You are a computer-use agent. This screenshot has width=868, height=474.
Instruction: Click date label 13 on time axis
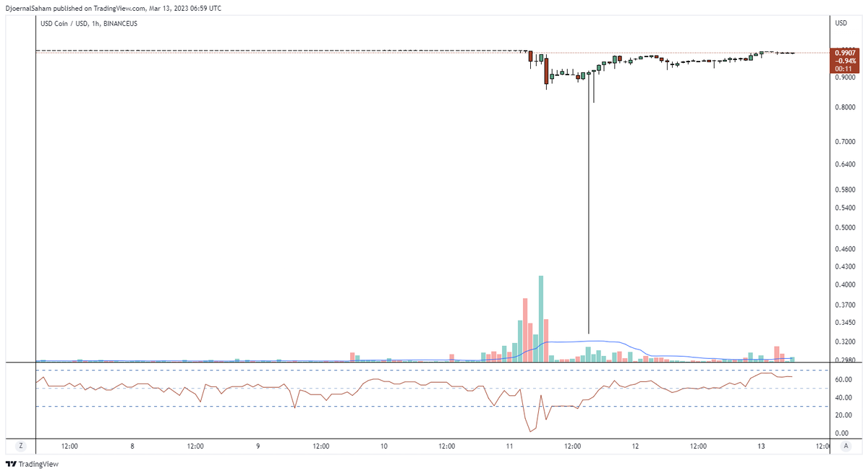[761, 447]
